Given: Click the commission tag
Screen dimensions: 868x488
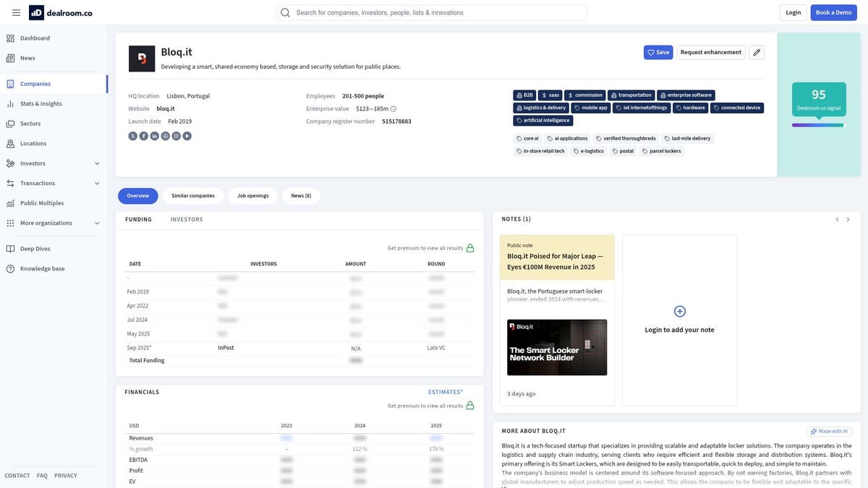Looking at the screenshot, I should point(585,95).
